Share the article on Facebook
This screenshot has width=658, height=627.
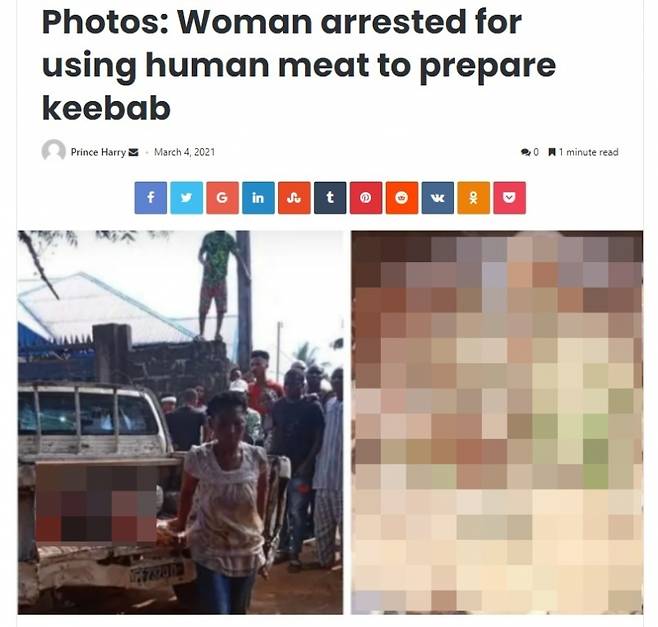pos(151,198)
